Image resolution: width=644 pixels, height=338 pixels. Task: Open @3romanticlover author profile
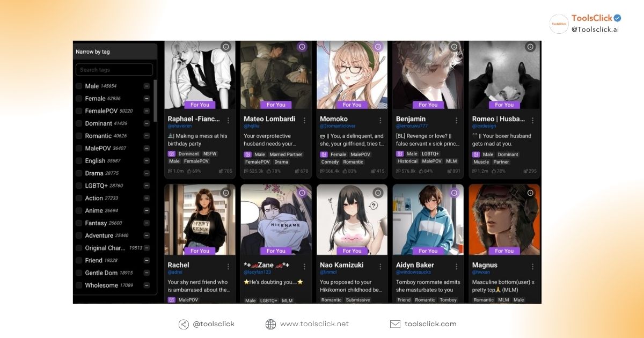tap(338, 127)
